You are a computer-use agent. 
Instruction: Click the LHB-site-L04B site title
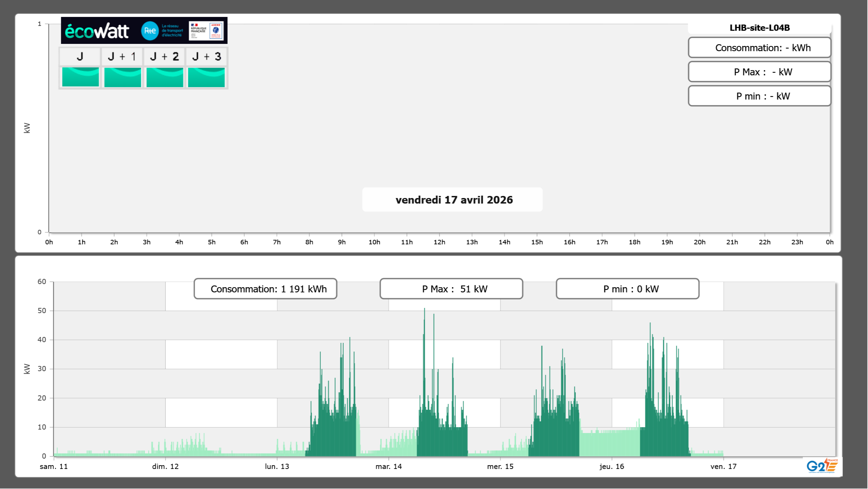759,28
